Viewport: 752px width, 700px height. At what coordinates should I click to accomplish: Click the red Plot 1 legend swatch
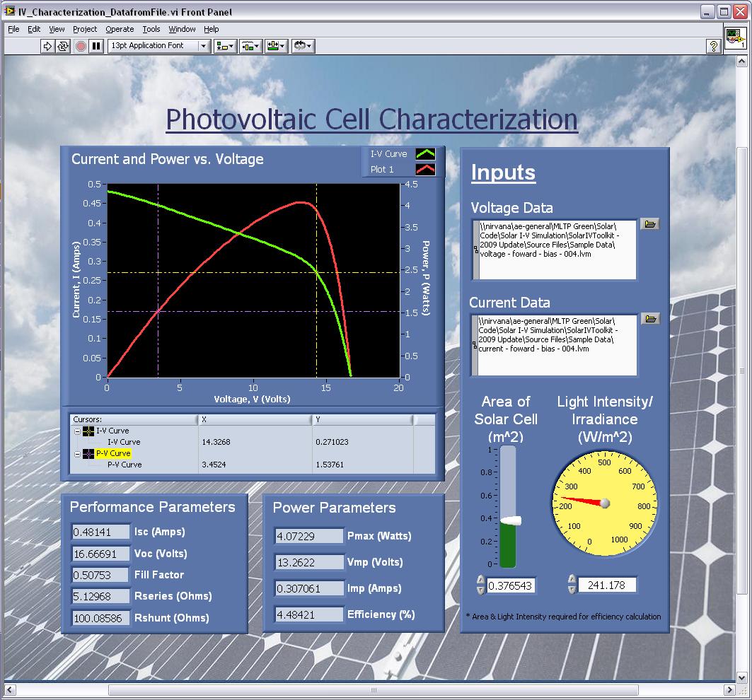click(x=425, y=170)
